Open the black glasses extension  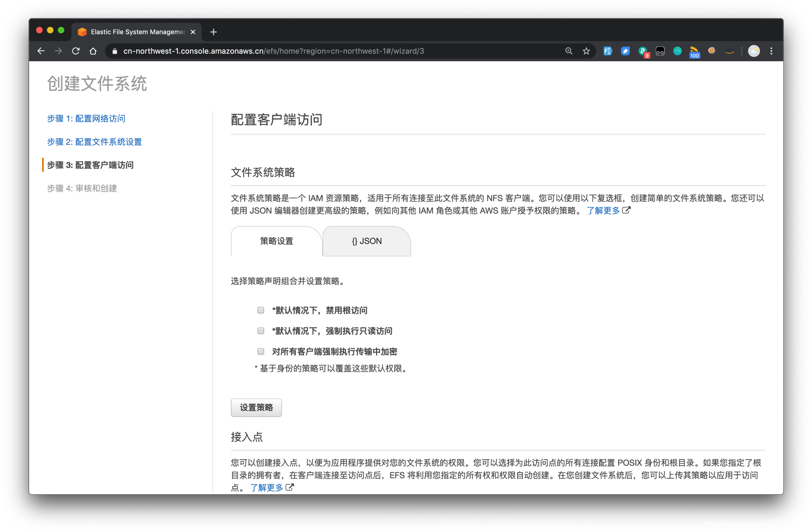[660, 51]
